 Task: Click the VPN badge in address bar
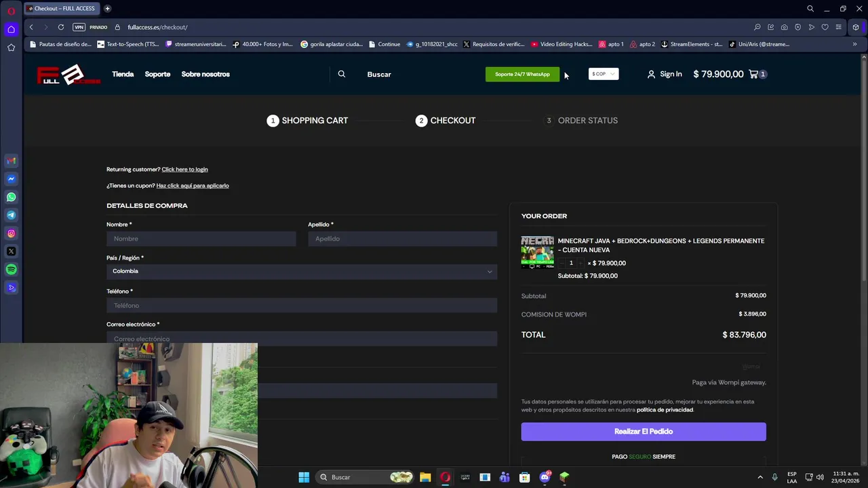[79, 27]
